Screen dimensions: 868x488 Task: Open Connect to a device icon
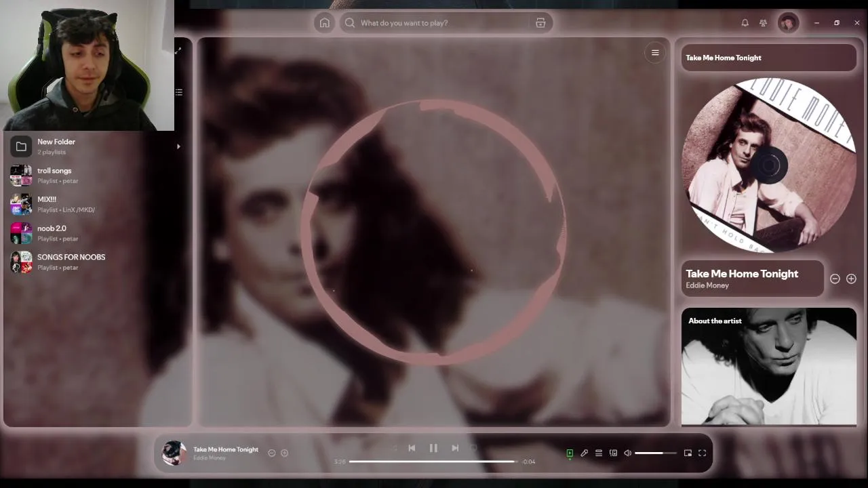point(613,453)
